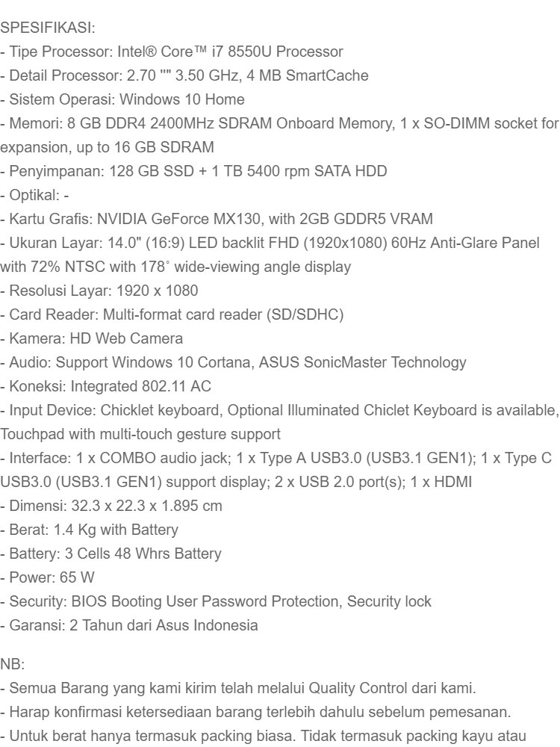Click the Garansi 2 Tahun Asus Indonesia line

point(130,625)
